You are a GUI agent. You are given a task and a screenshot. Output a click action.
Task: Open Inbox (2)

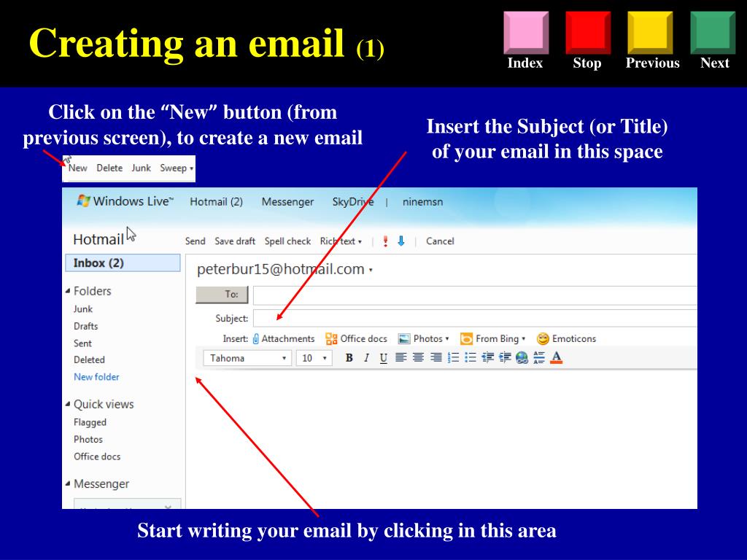click(123, 262)
